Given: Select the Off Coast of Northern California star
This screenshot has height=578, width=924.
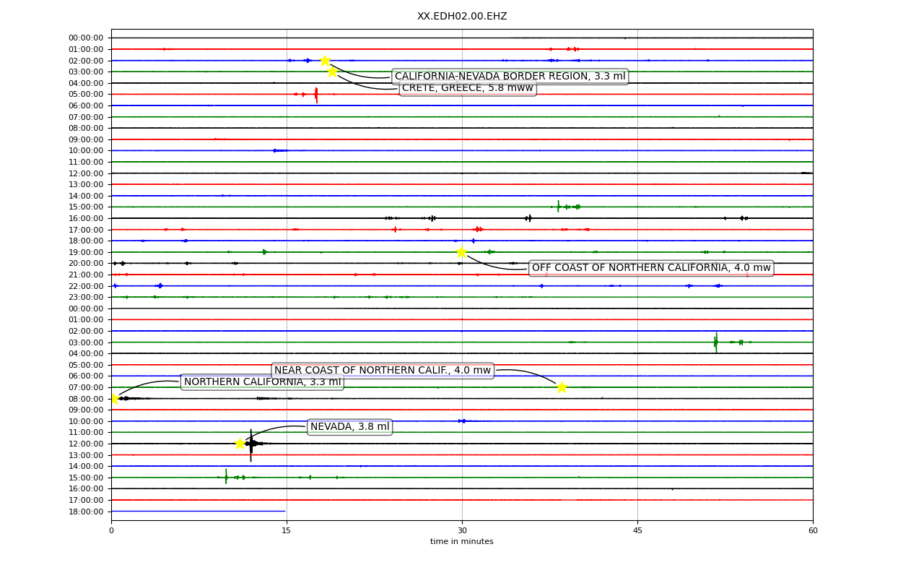Looking at the screenshot, I should (x=461, y=252).
